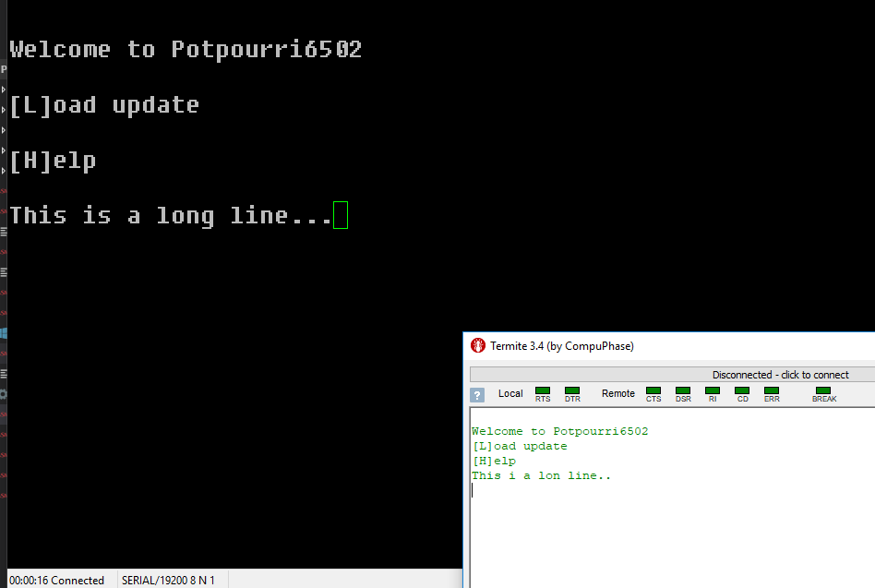Viewport: 875px width, 588px height.
Task: Click the '00:00:16 Connected' status bar field
Action: 57,581
